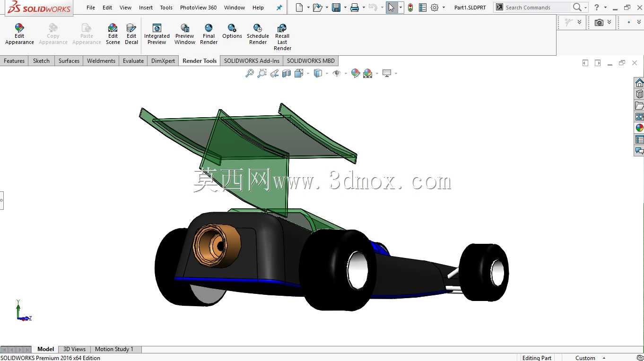
Task: Click the Print icon
Action: (355, 8)
